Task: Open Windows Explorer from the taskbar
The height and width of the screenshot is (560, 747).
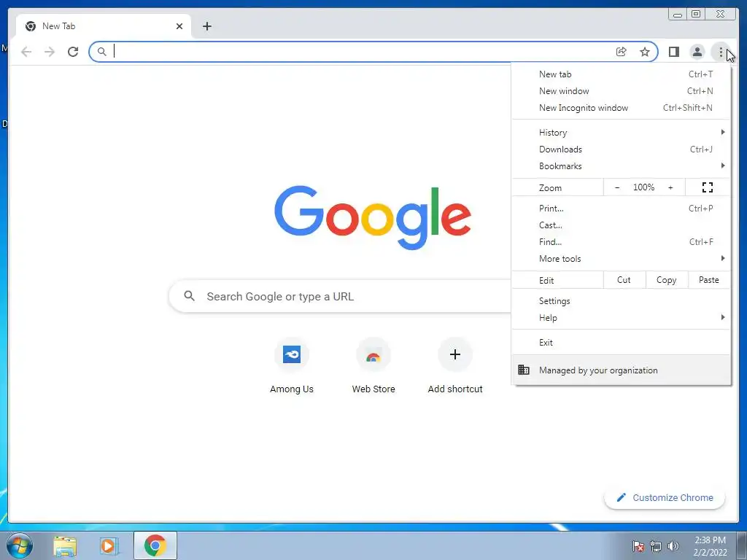Action: tap(65, 546)
